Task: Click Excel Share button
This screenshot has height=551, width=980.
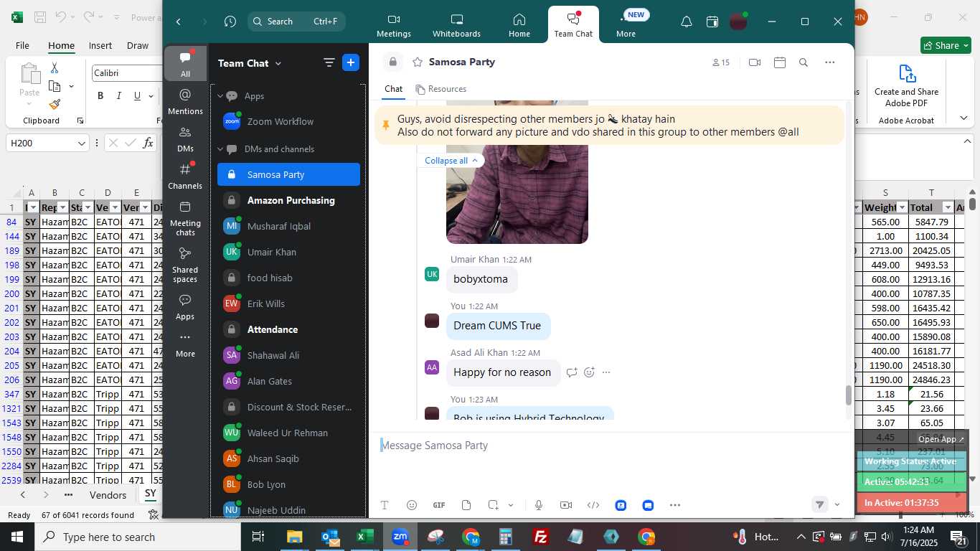Action: 946,45
